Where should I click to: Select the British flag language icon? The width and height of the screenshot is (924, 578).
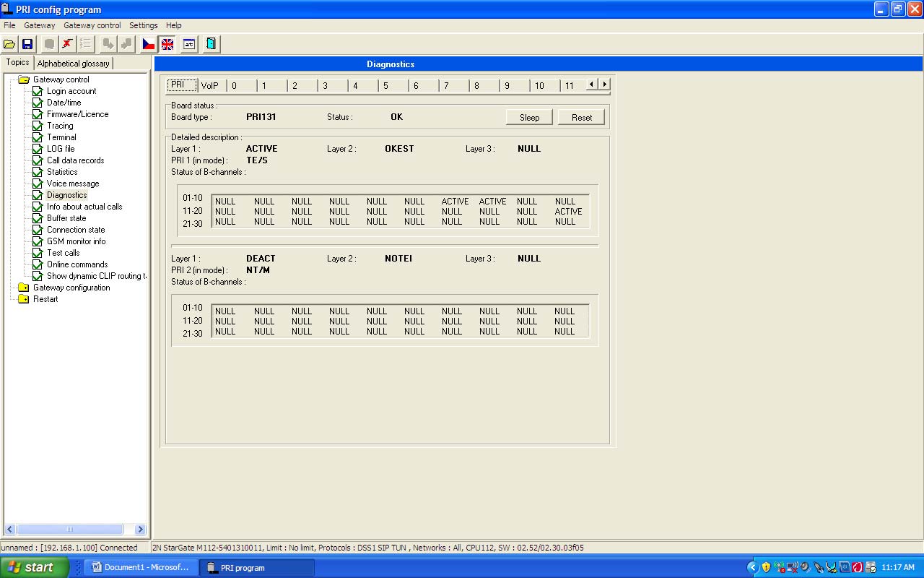click(x=167, y=44)
